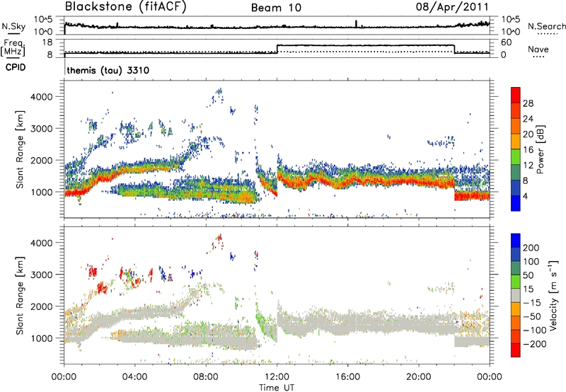566x392 pixels.
Task: Click the 'Beam 10' heading
Action: (276, 8)
